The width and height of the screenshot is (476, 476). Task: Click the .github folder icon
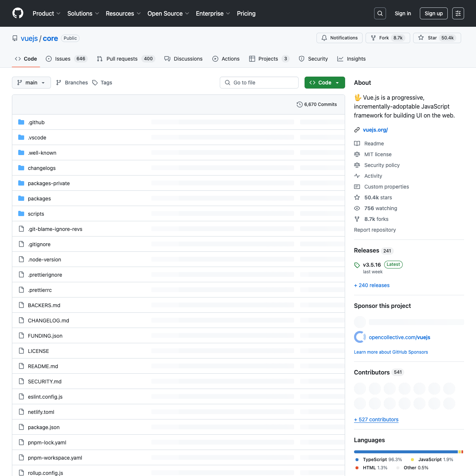pyautogui.click(x=21, y=122)
